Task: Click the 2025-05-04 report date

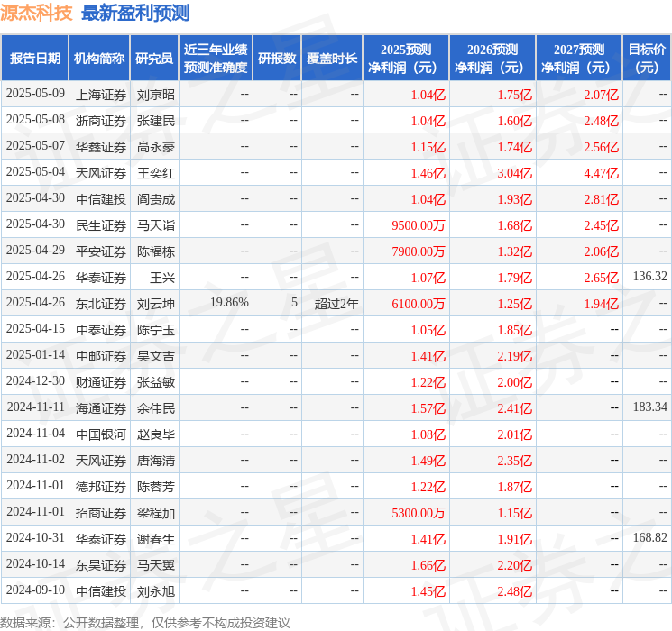Action: point(35,171)
